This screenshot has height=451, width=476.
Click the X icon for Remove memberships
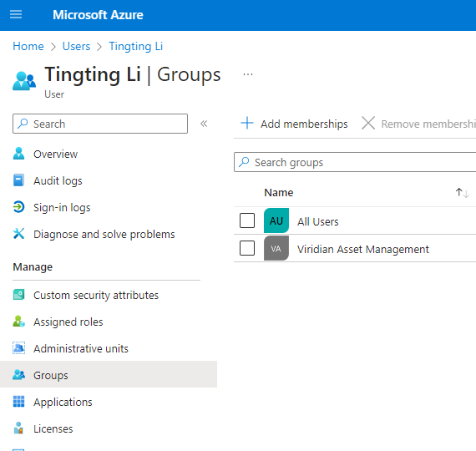pos(368,124)
